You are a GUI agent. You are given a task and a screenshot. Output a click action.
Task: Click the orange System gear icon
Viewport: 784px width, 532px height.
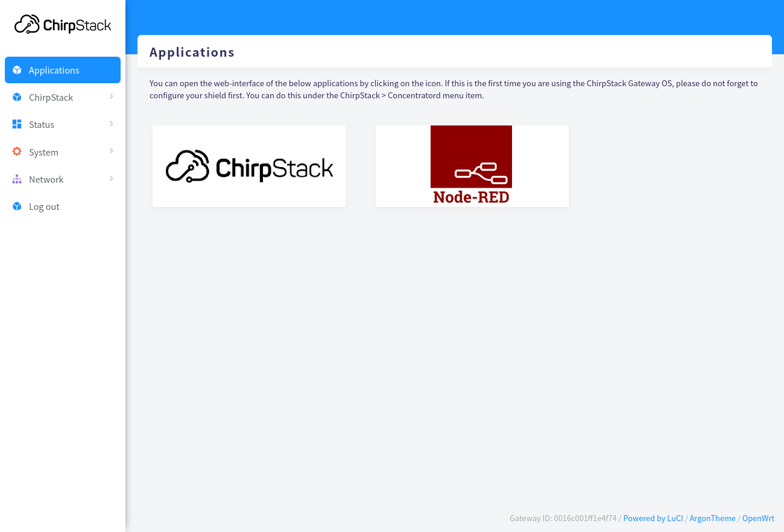[x=17, y=152]
